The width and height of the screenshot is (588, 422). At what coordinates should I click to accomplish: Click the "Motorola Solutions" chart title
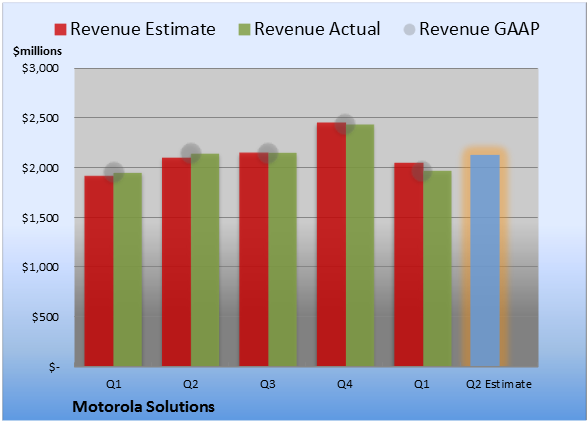pos(143,407)
